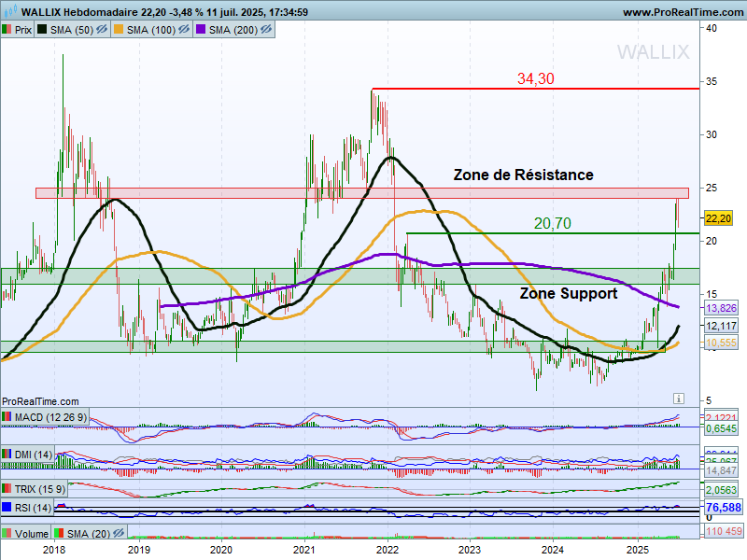Visit the www.ProRealTime.com link
This screenshot has width=747, height=560.
point(684,12)
